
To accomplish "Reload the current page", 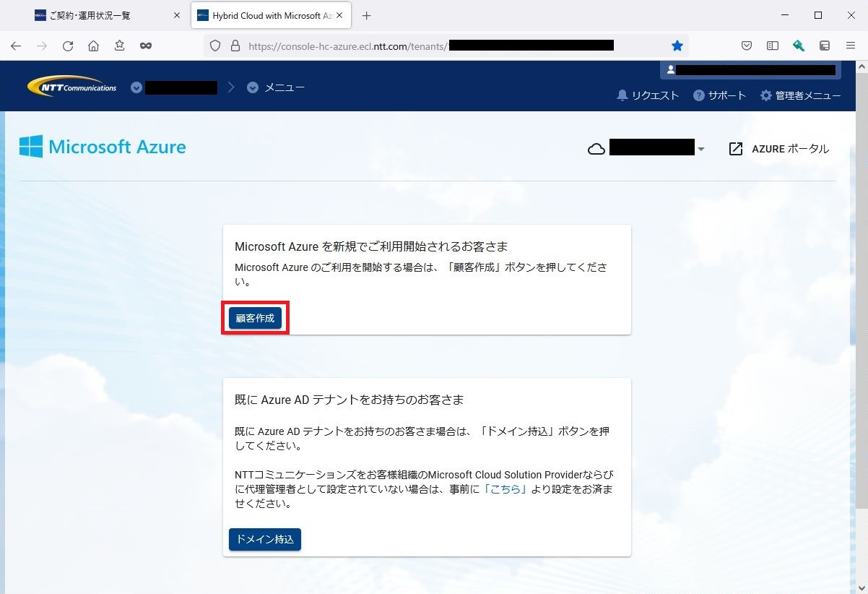I will [x=68, y=46].
